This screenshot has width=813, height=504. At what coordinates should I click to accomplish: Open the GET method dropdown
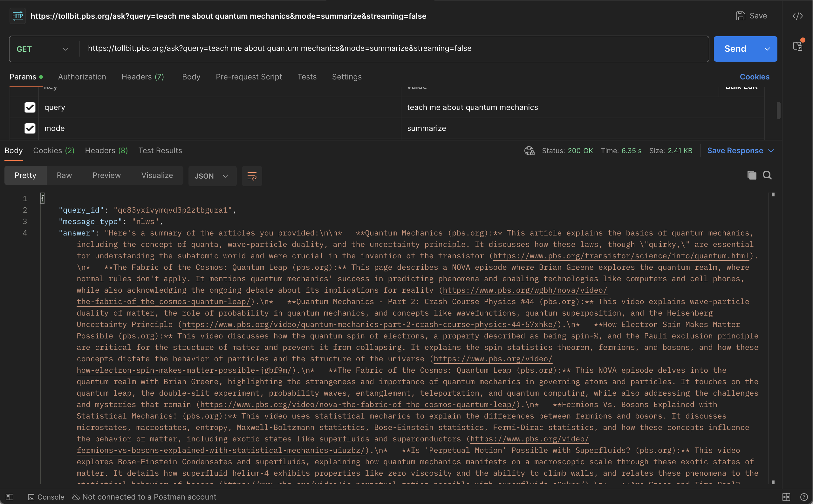point(43,49)
